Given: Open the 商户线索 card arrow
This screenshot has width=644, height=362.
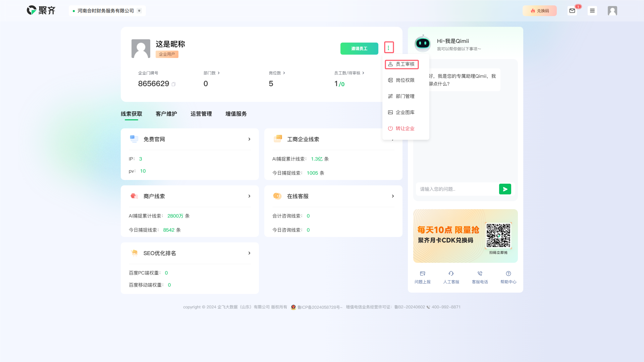Looking at the screenshot, I should (x=249, y=196).
